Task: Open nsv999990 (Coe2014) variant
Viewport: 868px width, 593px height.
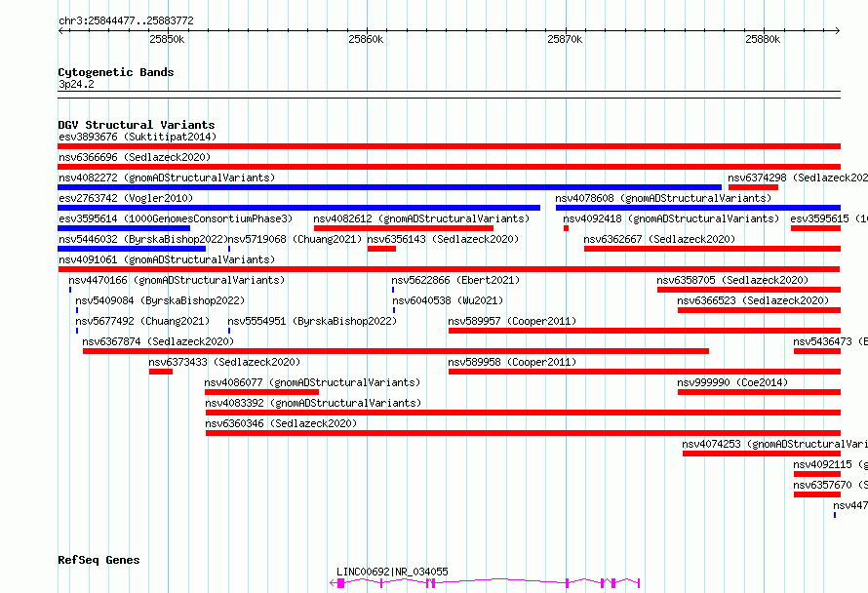Action: point(732,382)
